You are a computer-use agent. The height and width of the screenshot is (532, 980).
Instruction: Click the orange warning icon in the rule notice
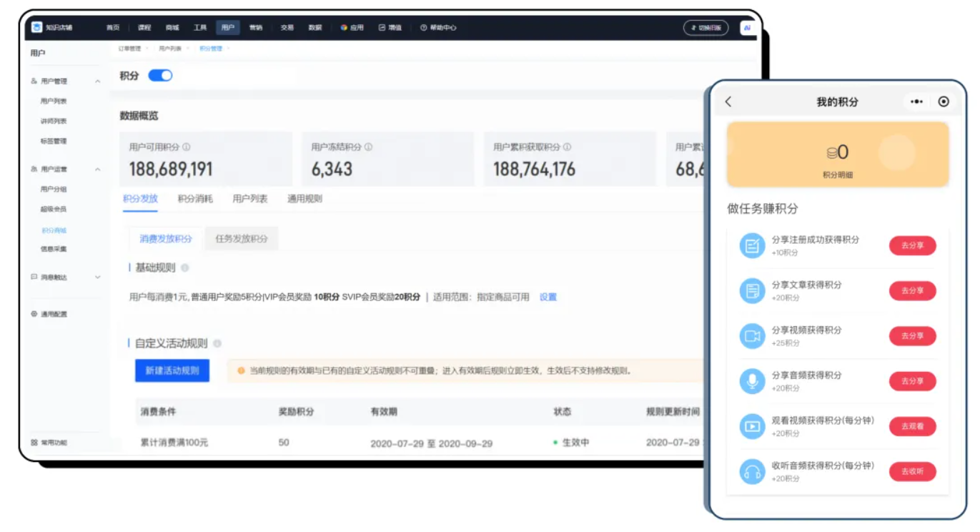click(241, 371)
